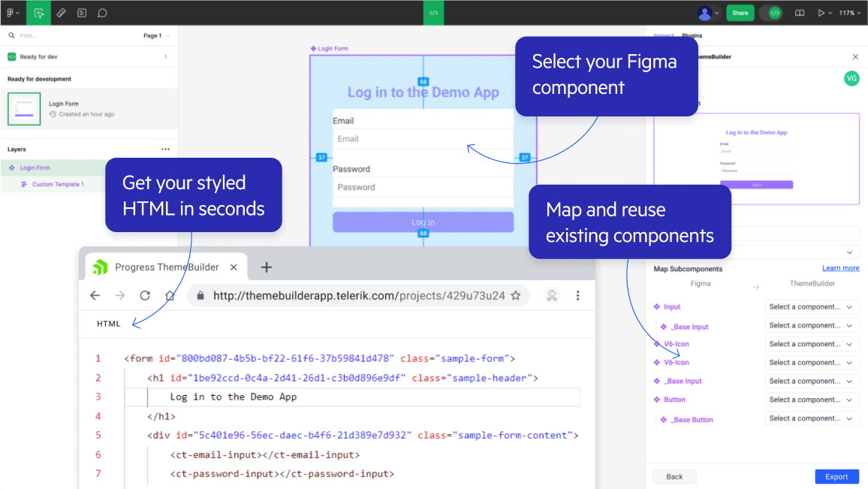Screen dimensions: 868x489
Task: Click the Login Form frame label on the canvas
Action: [330, 49]
